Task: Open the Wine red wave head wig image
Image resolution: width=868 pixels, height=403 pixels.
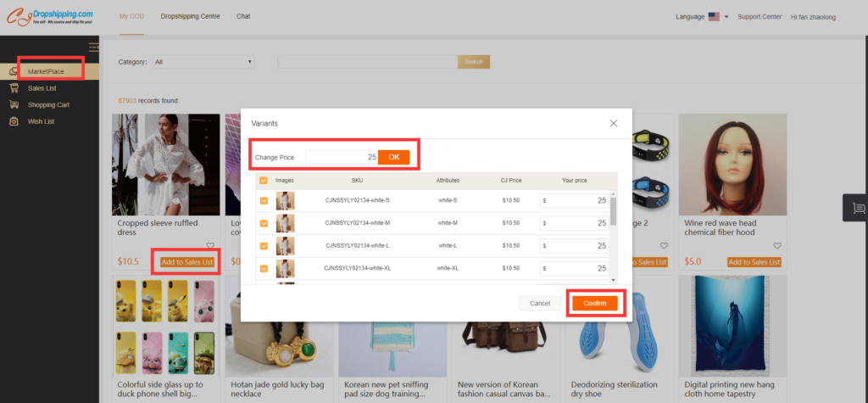Action: click(x=733, y=165)
